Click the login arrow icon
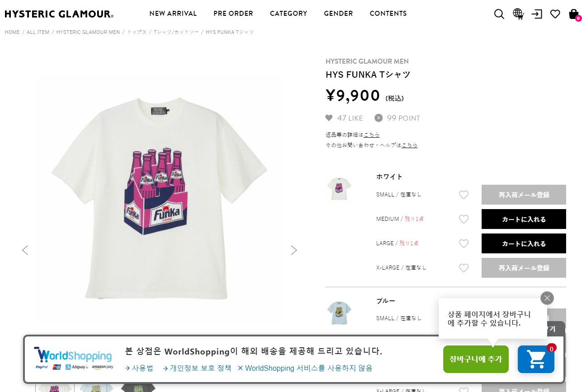This screenshot has height=392, width=586. click(x=537, y=14)
